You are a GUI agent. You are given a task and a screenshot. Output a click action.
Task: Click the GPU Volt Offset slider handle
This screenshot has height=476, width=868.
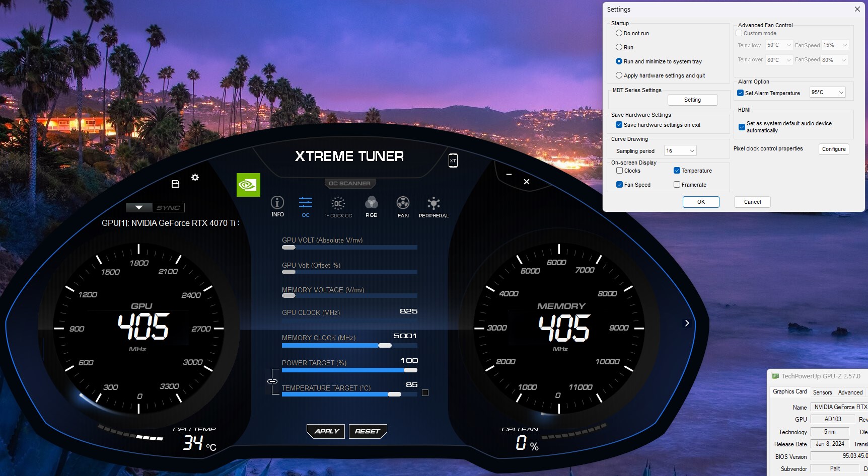(x=288, y=272)
